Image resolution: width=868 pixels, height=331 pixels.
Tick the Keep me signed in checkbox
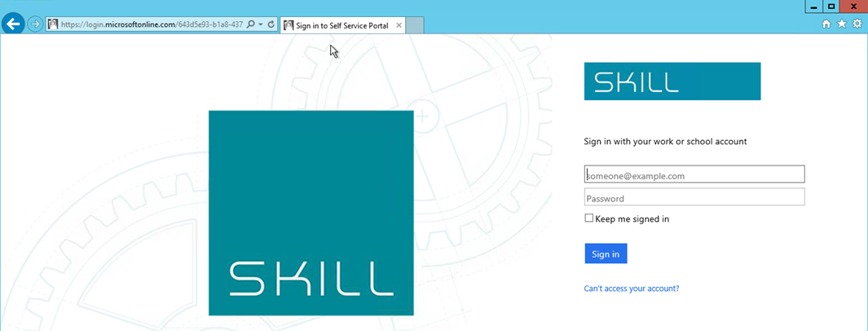click(x=589, y=218)
